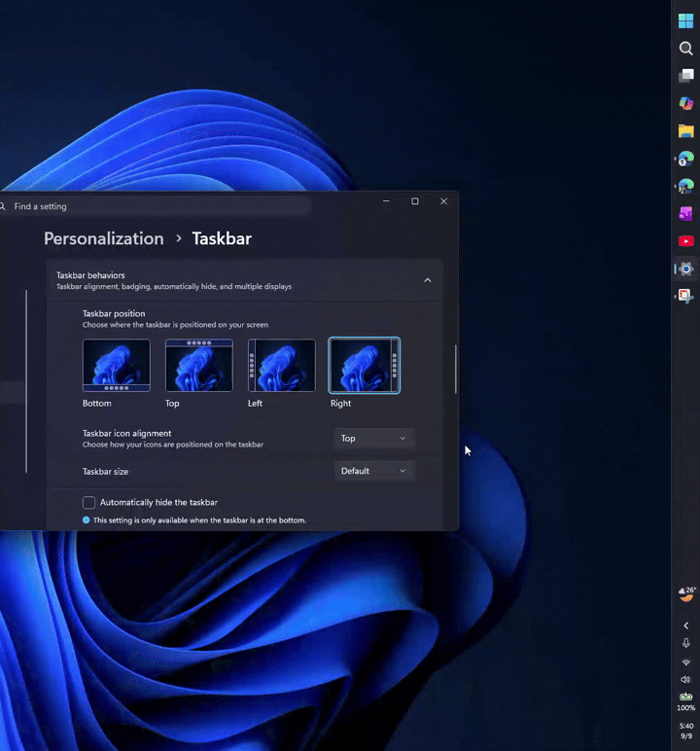Show hidden system tray icons

685,626
